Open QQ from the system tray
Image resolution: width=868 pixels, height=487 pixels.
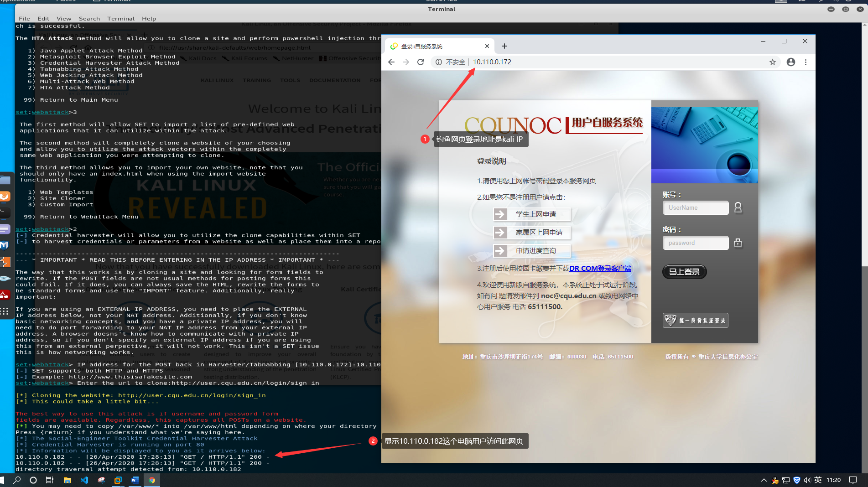click(x=775, y=480)
